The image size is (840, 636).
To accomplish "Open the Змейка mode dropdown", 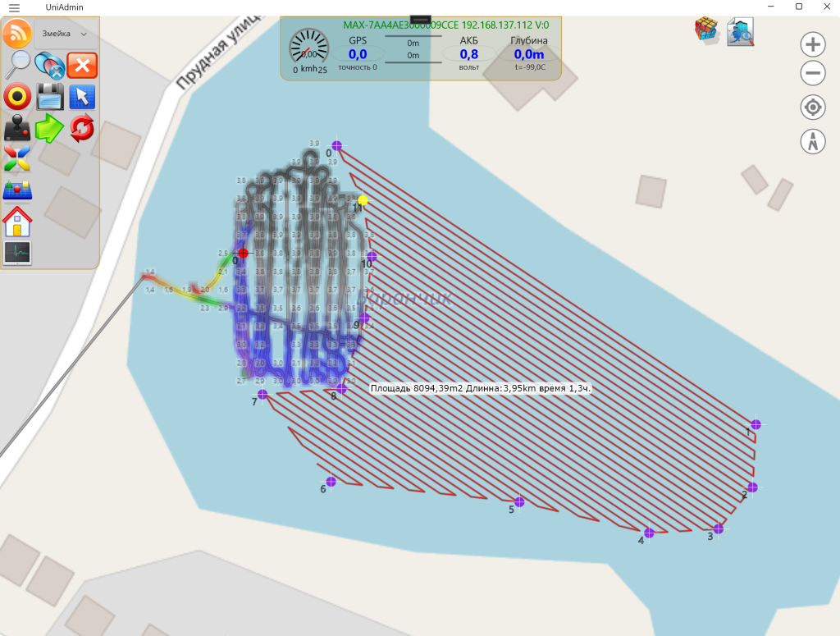I will [65, 34].
